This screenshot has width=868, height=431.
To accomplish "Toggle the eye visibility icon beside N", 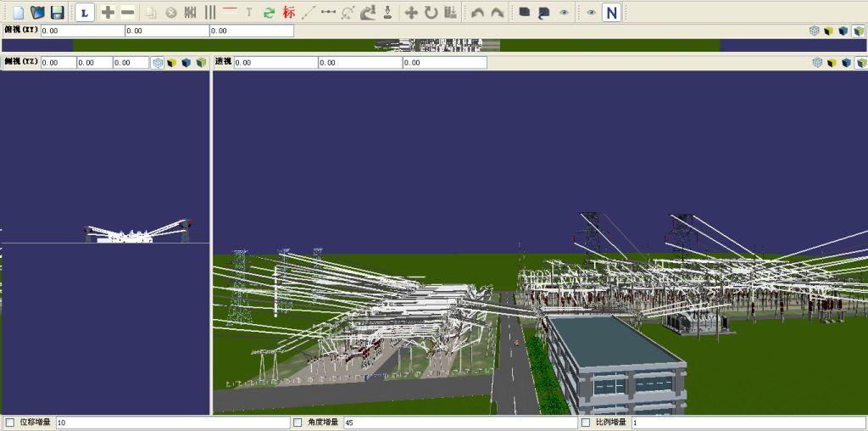I will pyautogui.click(x=592, y=13).
